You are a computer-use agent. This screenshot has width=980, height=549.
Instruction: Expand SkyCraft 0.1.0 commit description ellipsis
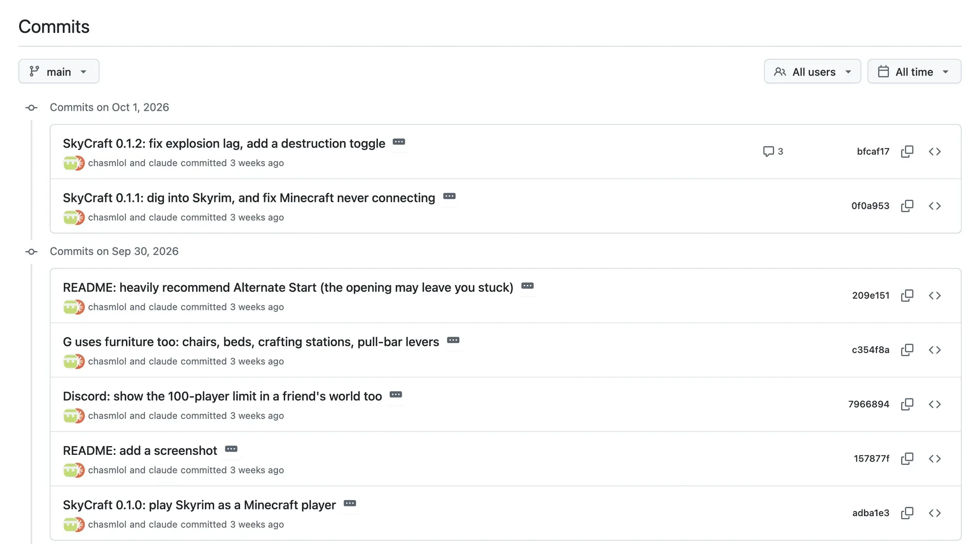tap(350, 504)
